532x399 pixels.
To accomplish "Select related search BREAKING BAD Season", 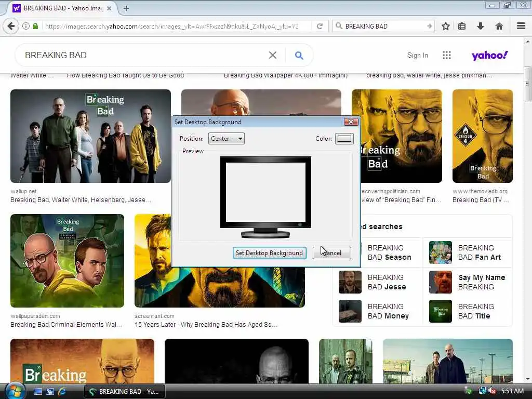I will (389, 252).
